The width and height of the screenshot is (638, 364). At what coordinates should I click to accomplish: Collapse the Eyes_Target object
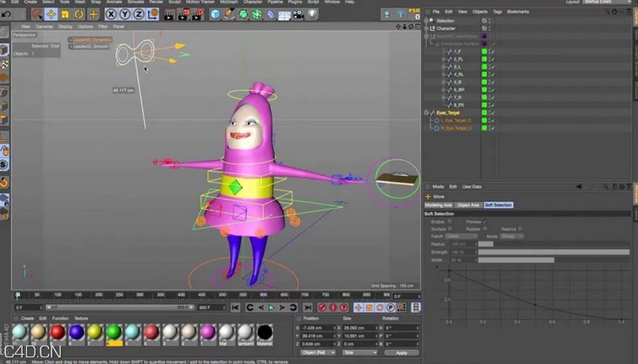(426, 113)
